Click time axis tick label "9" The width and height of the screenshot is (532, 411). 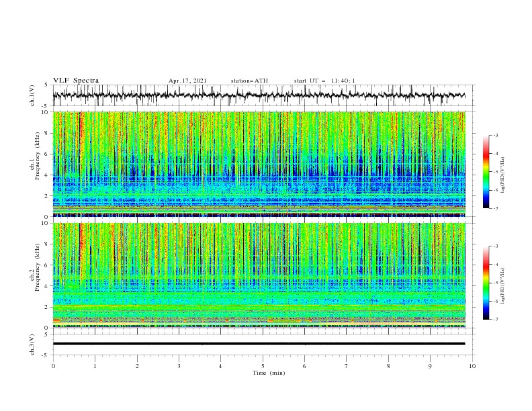pyautogui.click(x=430, y=366)
